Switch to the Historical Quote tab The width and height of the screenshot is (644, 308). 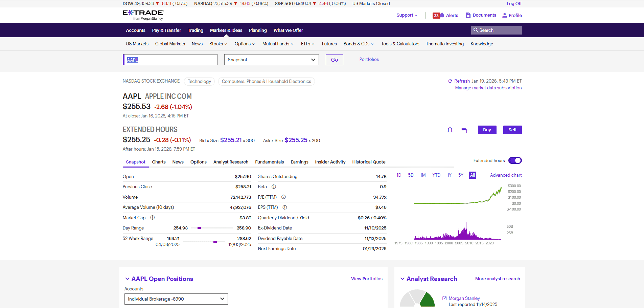click(x=369, y=162)
